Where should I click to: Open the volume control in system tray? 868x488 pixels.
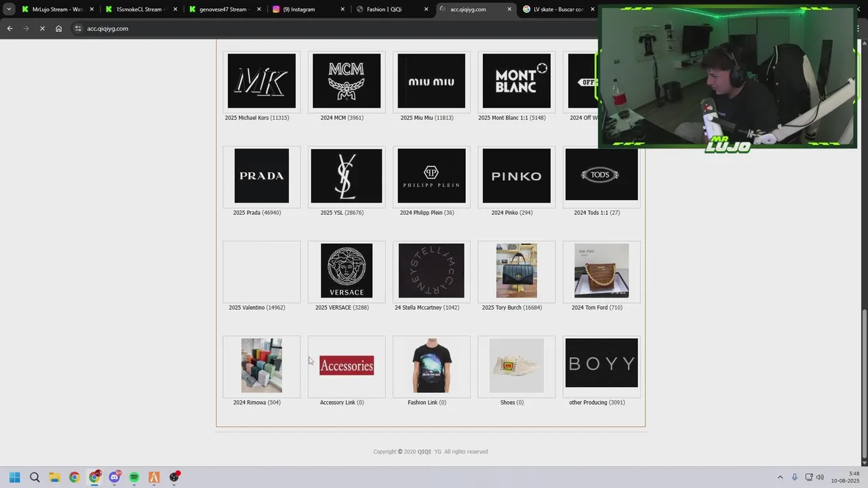coord(820,477)
